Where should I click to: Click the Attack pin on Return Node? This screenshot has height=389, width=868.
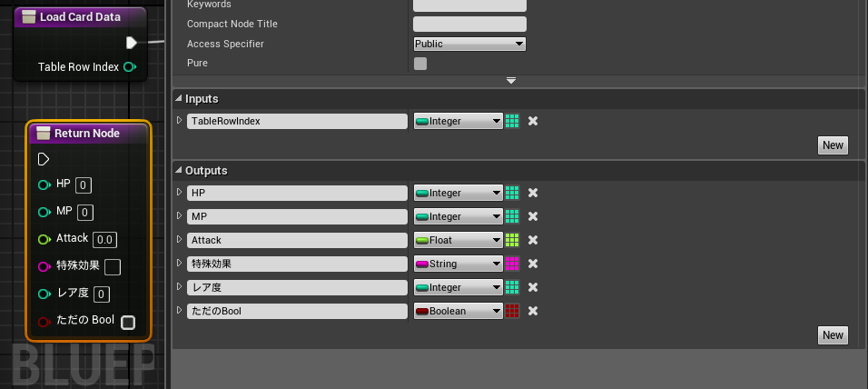44,239
